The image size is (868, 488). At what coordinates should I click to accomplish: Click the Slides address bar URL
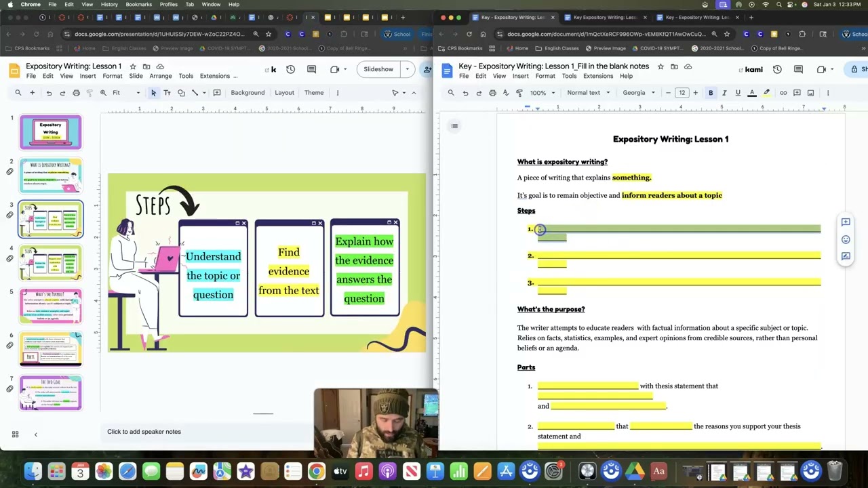(159, 34)
